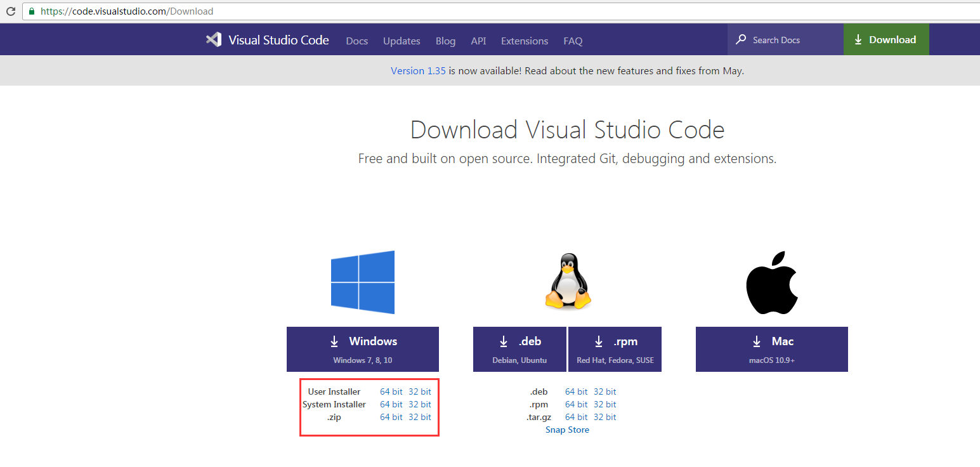Click the Windows download button
980x467 pixels.
pyautogui.click(x=363, y=349)
